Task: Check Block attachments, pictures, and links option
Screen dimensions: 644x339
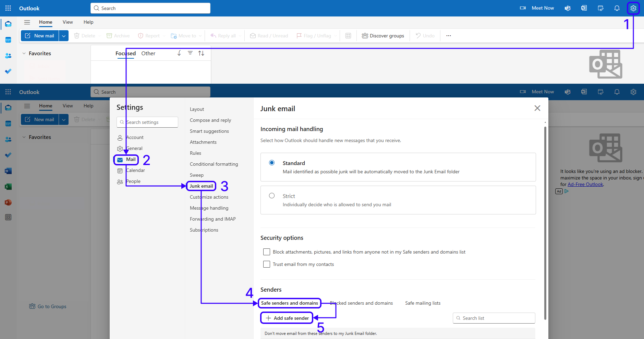Action: 267,252
